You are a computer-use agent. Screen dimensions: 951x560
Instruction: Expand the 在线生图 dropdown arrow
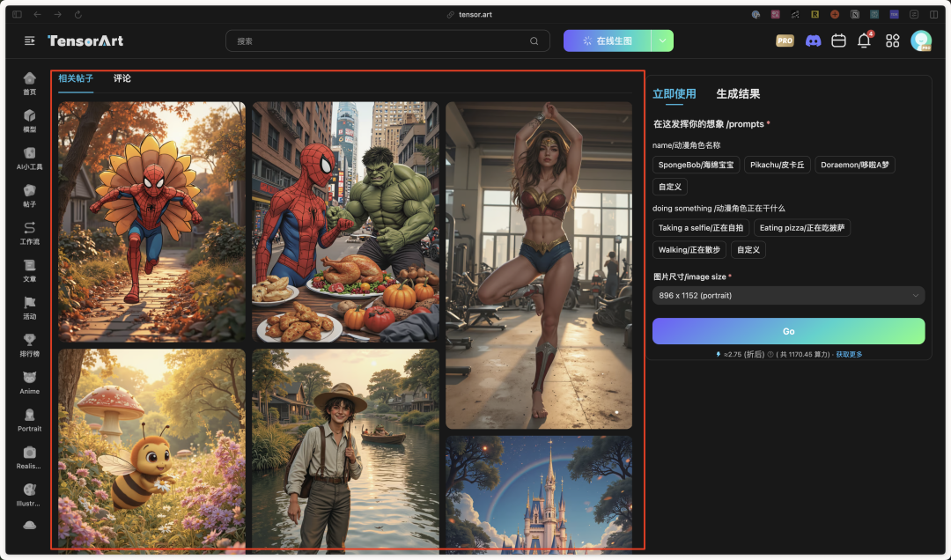click(x=662, y=41)
